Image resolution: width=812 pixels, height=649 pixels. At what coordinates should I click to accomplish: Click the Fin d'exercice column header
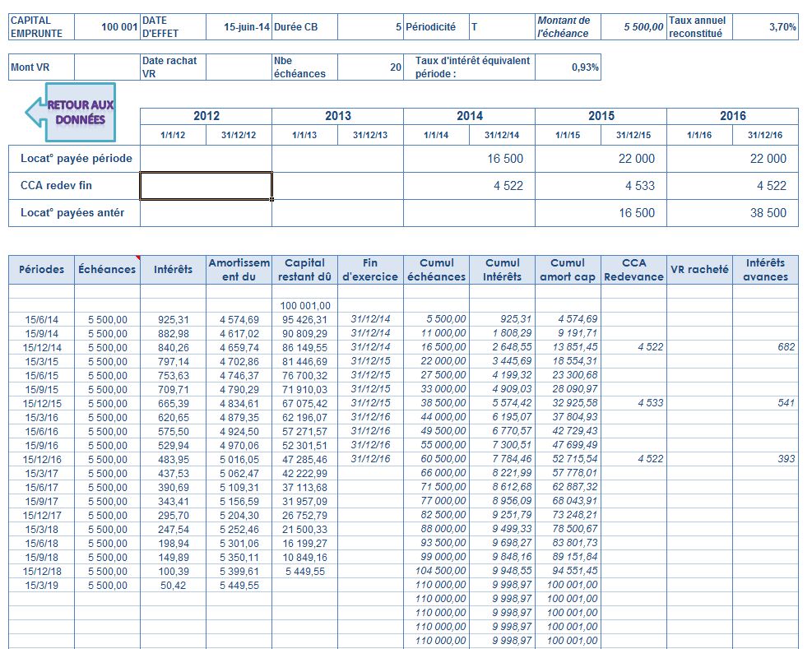click(x=370, y=269)
